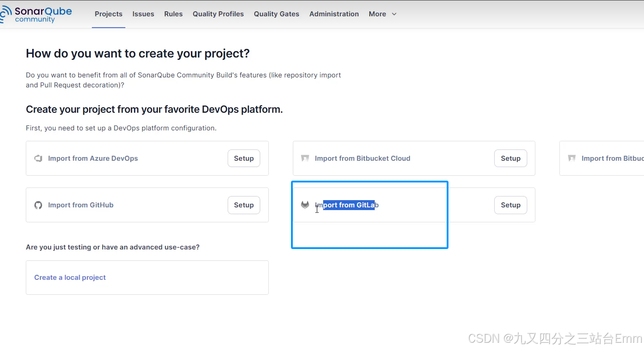Open the Projects tab

pos(109,14)
